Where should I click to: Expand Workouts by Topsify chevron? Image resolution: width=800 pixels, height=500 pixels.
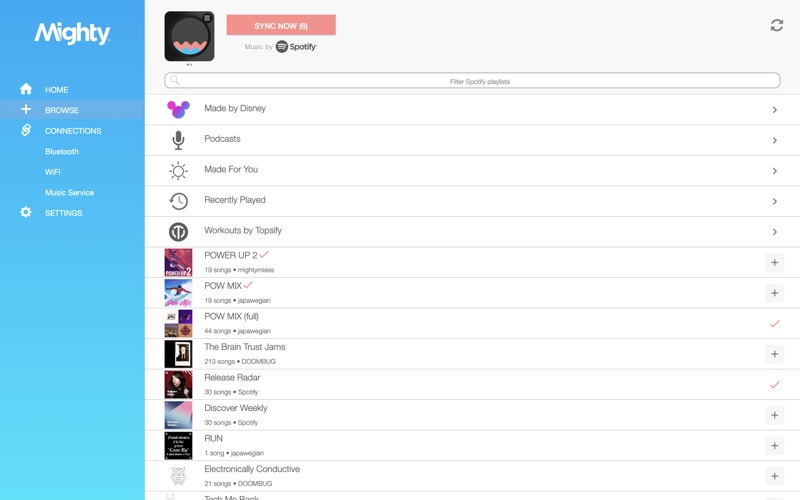point(774,232)
